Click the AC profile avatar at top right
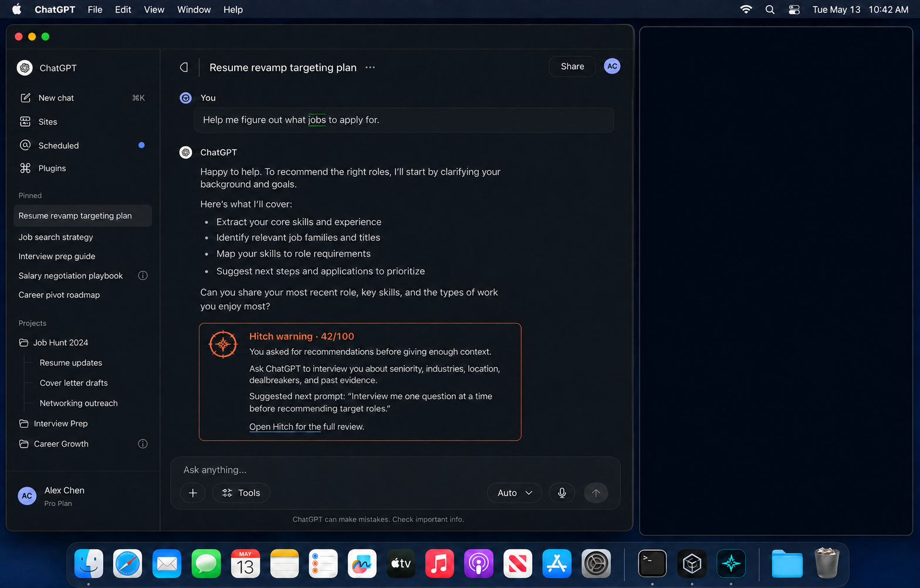 coord(612,66)
